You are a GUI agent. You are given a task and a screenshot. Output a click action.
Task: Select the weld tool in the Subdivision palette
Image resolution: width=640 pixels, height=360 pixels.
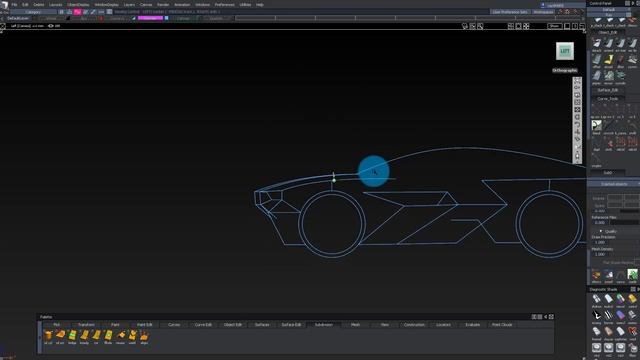[x=133, y=337]
